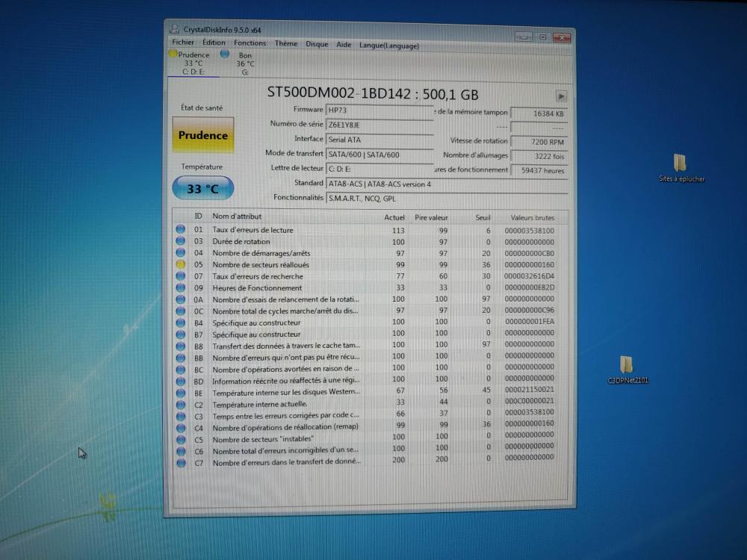Click the blue Bon disk status orb
Viewport: 747px width, 560px height.
(x=224, y=54)
